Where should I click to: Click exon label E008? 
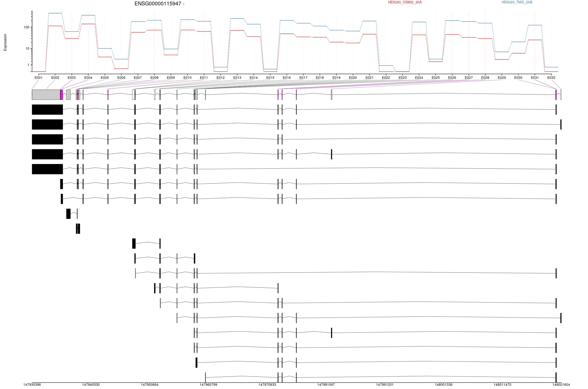[154, 78]
